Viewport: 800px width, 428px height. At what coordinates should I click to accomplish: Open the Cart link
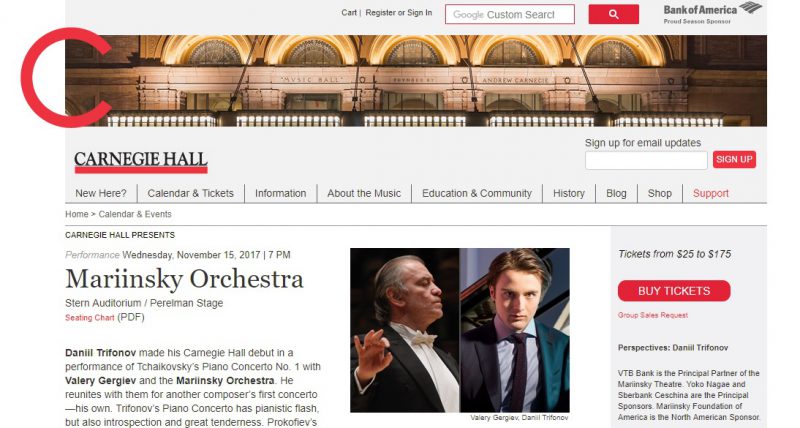tap(349, 13)
